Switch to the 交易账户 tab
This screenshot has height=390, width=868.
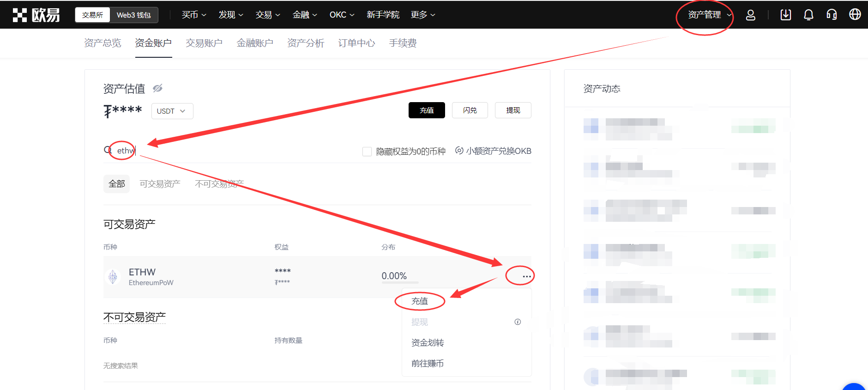[x=204, y=43]
